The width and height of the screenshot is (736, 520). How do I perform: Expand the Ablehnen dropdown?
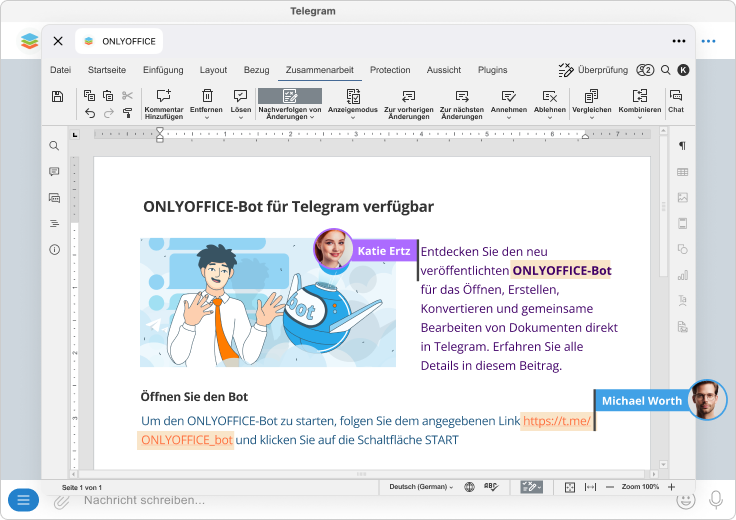pyautogui.click(x=550, y=118)
